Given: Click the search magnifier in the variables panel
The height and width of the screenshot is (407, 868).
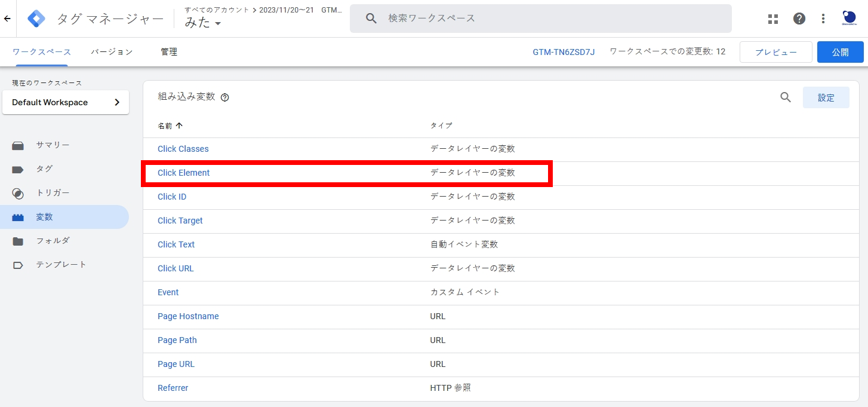Looking at the screenshot, I should 785,97.
